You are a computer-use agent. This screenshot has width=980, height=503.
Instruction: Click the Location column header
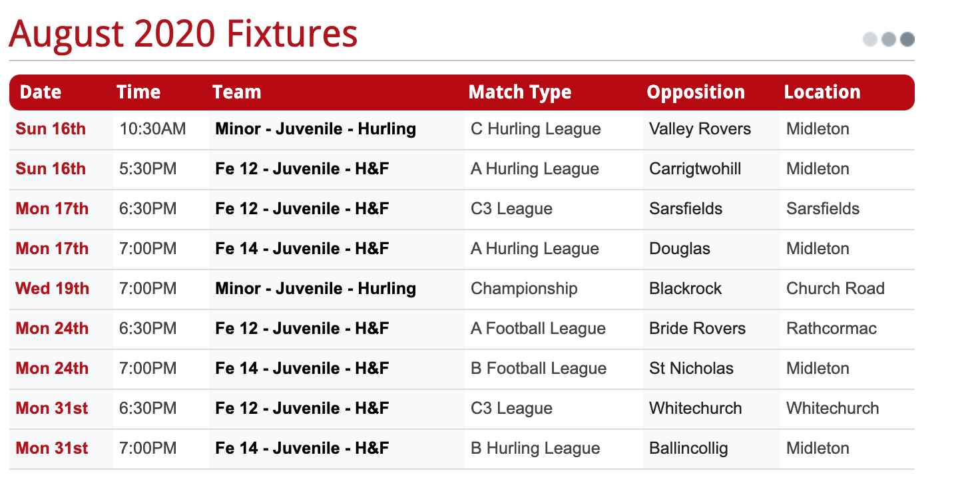click(822, 92)
